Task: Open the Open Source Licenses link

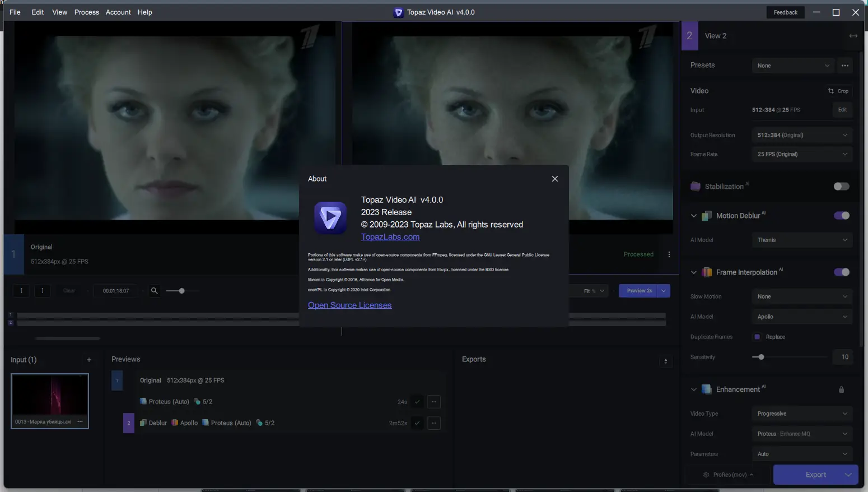Action: pos(350,305)
